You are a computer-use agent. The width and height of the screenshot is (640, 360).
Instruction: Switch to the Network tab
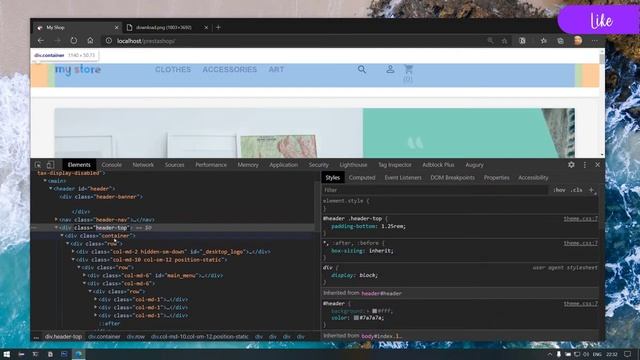(x=143, y=165)
